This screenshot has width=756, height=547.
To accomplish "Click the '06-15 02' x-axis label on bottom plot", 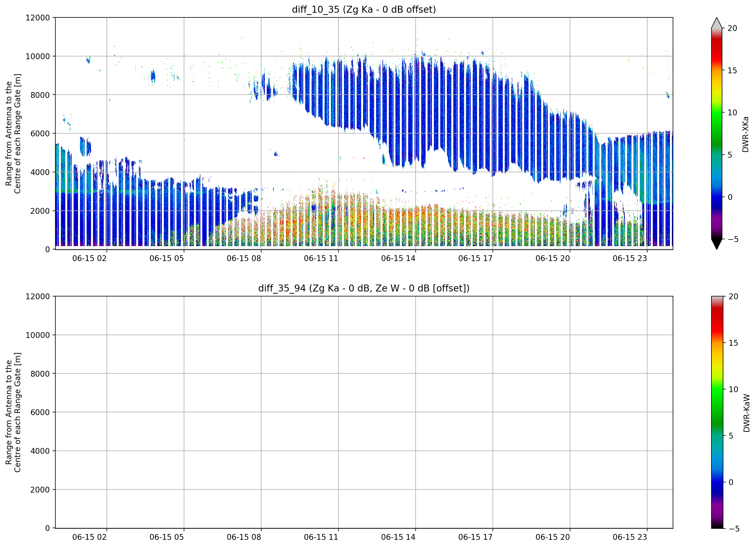I will click(89, 537).
